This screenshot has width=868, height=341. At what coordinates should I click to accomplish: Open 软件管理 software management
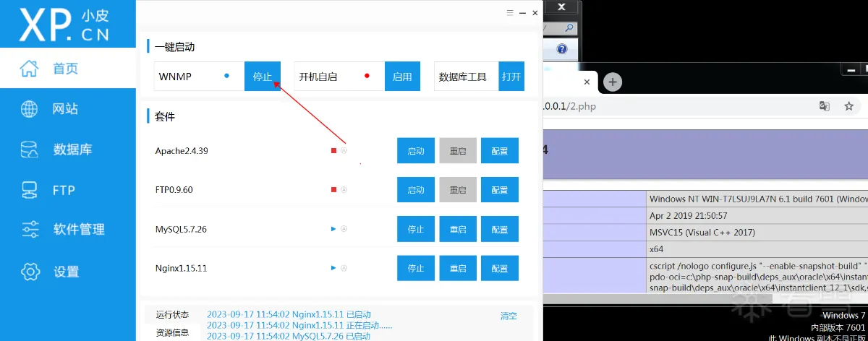[x=68, y=230]
